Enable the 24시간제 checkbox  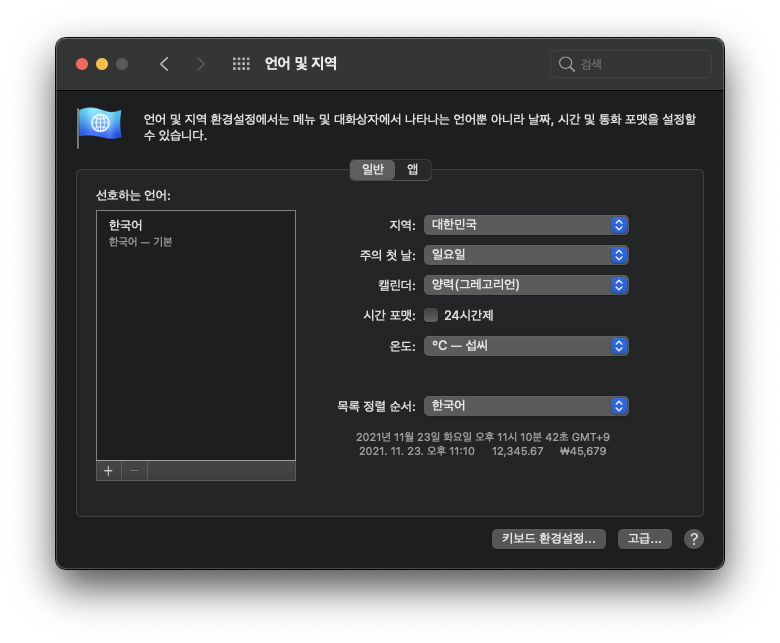pyautogui.click(x=431, y=315)
